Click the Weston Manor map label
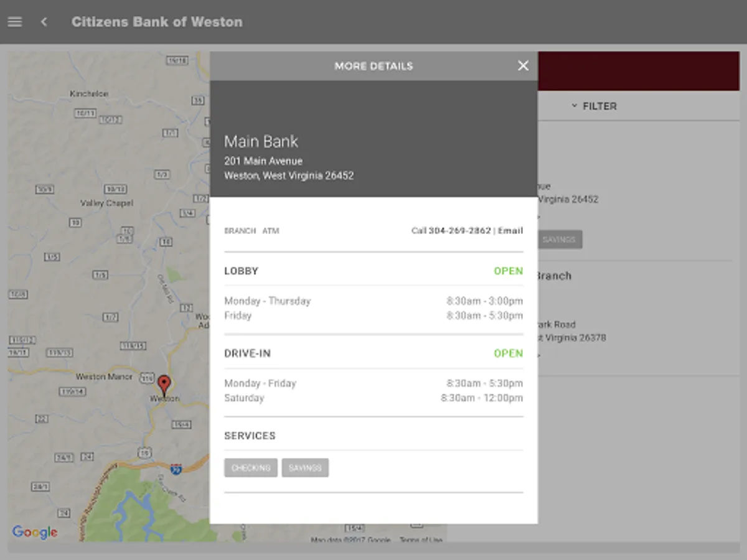 (104, 376)
